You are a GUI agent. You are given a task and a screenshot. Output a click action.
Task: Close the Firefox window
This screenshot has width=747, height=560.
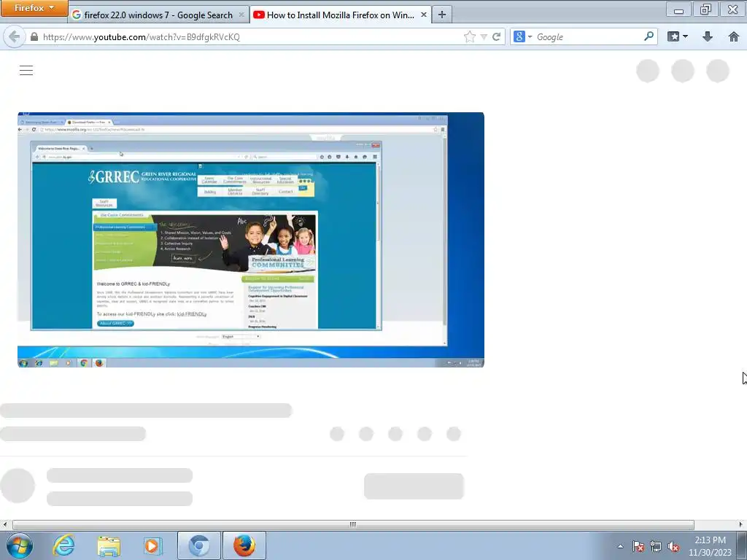tap(732, 9)
